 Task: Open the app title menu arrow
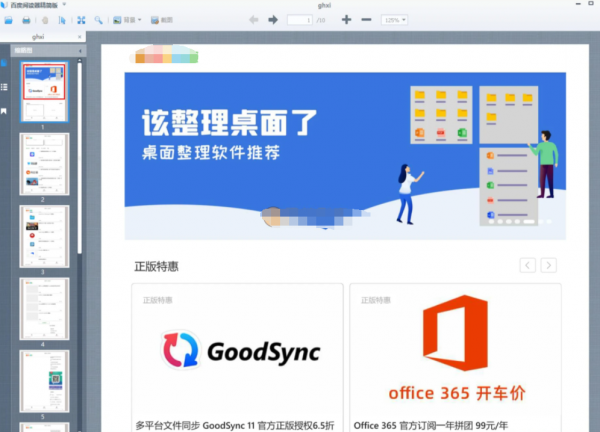tap(64, 5)
